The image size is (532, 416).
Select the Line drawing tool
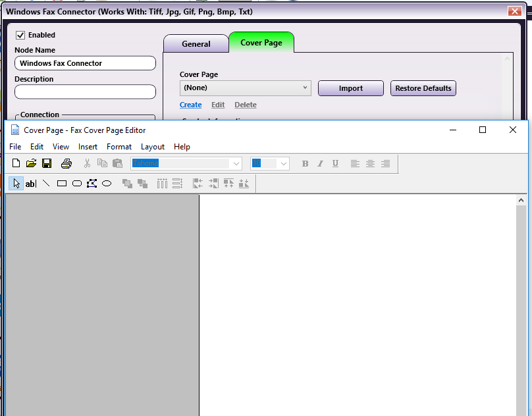coord(46,184)
